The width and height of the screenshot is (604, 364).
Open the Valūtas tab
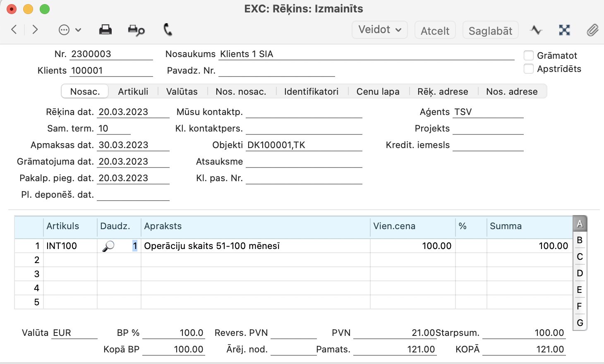coord(182,91)
